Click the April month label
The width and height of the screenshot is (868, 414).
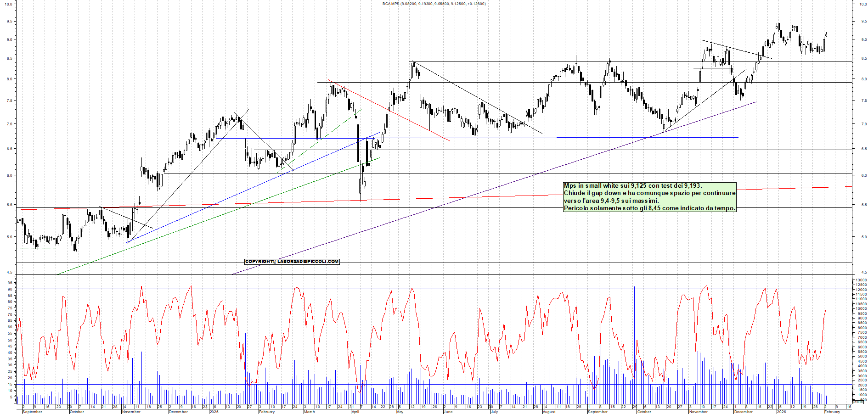coord(355,412)
